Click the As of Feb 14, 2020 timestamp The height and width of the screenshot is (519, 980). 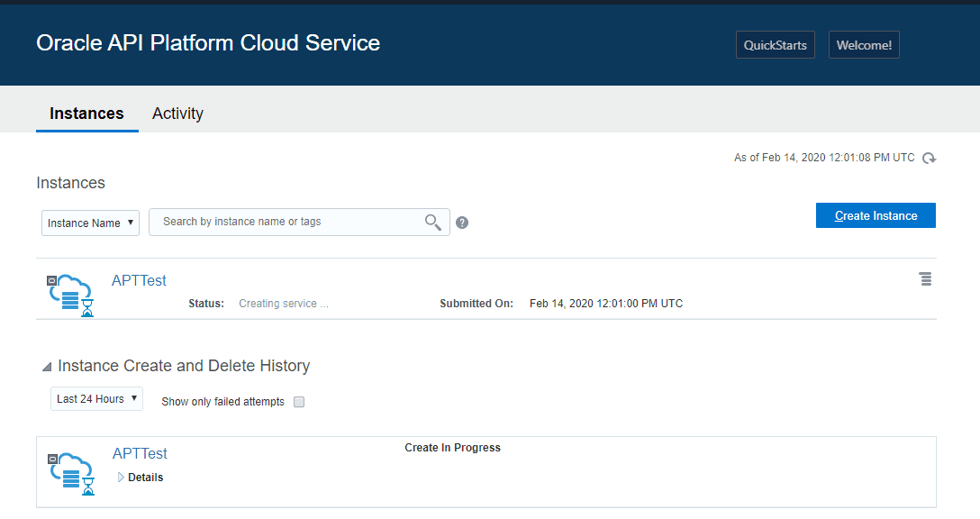[x=824, y=158]
